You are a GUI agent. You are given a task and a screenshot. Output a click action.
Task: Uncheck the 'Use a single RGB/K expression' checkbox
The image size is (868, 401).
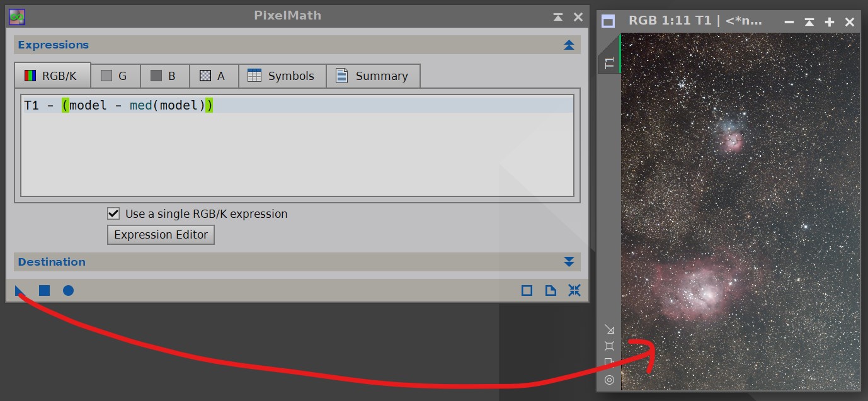pyautogui.click(x=113, y=213)
